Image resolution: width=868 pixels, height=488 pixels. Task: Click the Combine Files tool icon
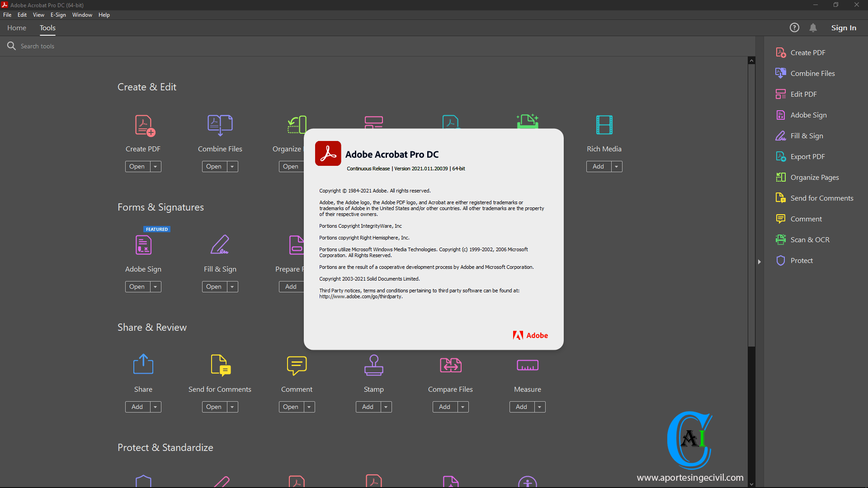pyautogui.click(x=219, y=125)
